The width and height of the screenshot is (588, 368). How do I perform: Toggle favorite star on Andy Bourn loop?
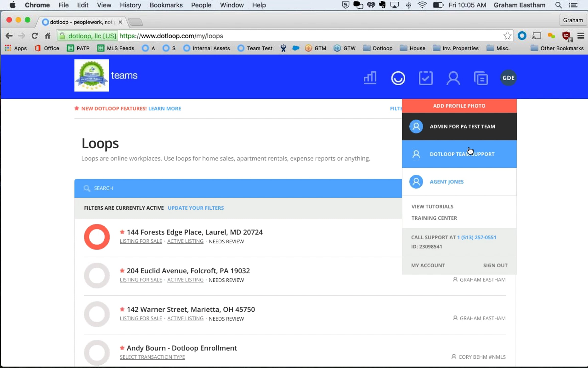[x=122, y=348]
